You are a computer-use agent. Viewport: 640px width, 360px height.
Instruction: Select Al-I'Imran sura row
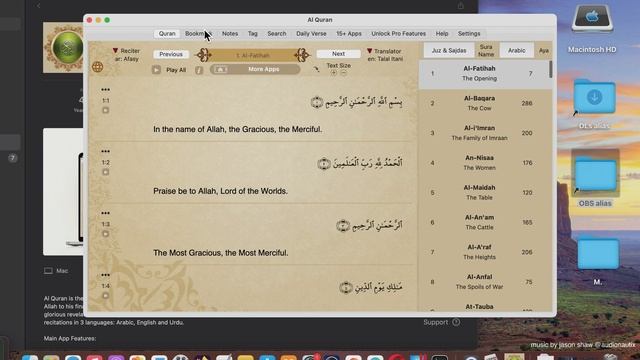pyautogui.click(x=485, y=133)
